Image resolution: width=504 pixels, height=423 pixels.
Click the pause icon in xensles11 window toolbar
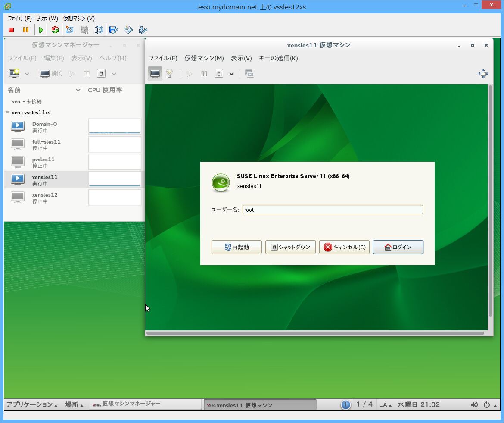click(204, 74)
